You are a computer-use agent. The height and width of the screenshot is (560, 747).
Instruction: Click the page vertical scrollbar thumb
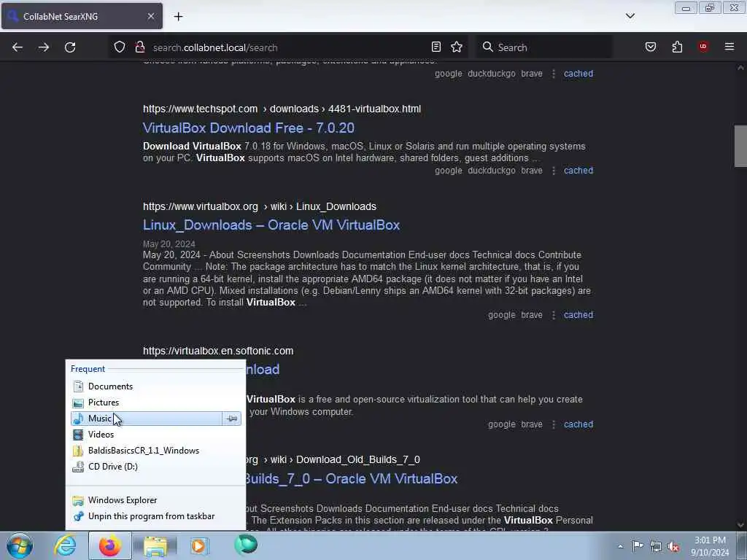click(740, 146)
